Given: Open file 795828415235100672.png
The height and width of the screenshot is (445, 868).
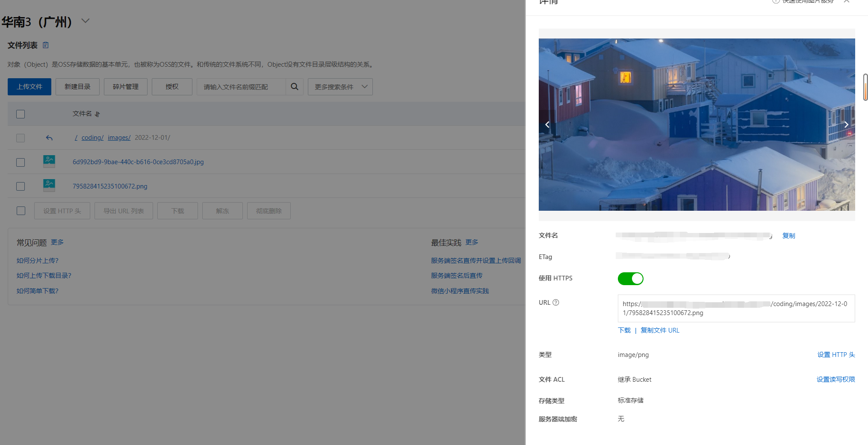Looking at the screenshot, I should [110, 186].
